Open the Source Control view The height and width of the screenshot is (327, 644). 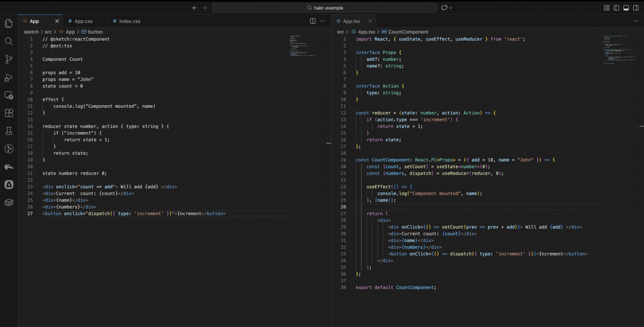(x=9, y=59)
